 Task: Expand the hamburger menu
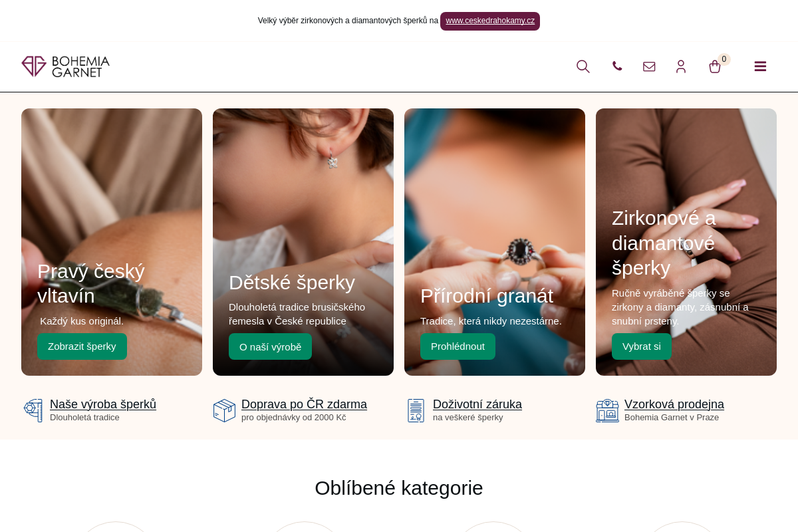760,66
